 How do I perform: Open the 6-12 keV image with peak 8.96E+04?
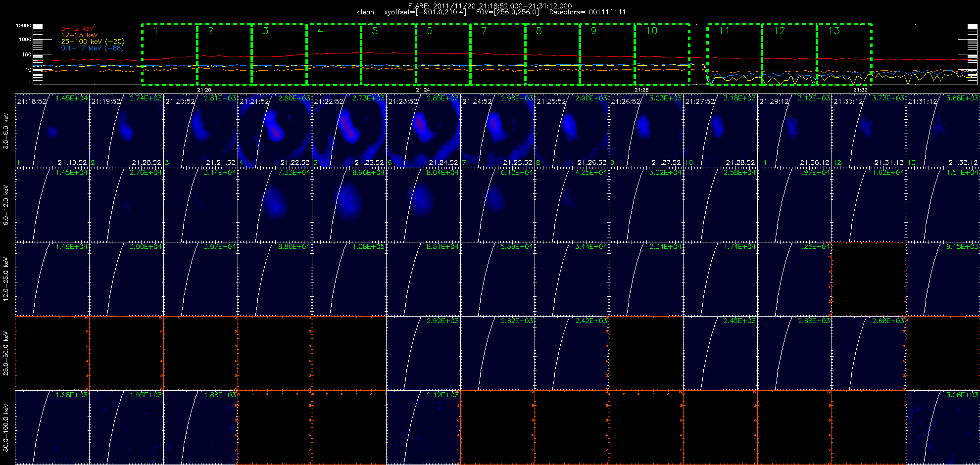(349, 205)
